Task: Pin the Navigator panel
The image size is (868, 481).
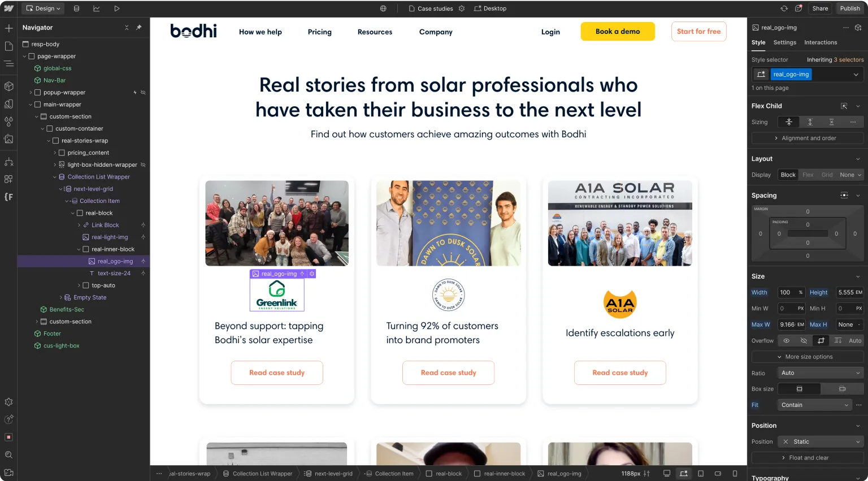Action: (139, 27)
